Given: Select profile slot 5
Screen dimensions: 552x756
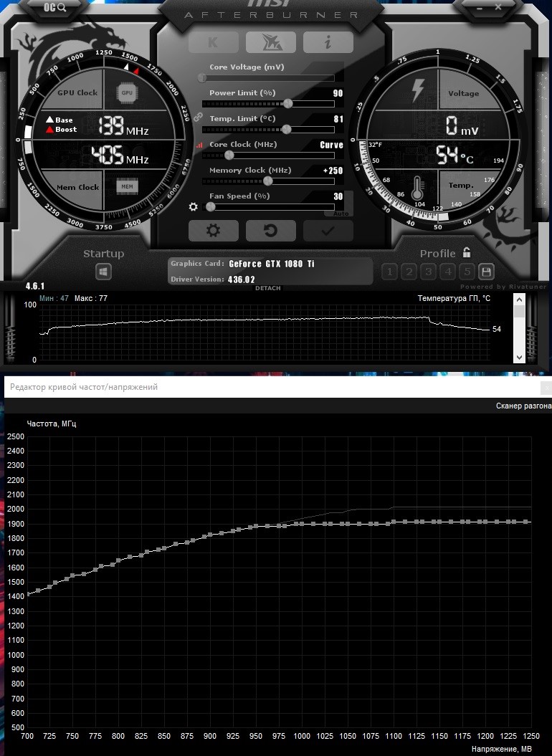Looking at the screenshot, I should pos(467,272).
